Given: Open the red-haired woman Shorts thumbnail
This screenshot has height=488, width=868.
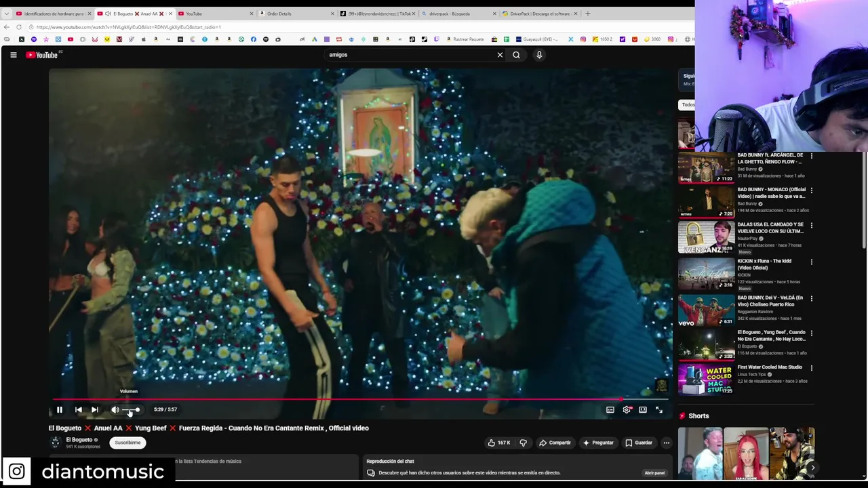Looking at the screenshot, I should [746, 453].
